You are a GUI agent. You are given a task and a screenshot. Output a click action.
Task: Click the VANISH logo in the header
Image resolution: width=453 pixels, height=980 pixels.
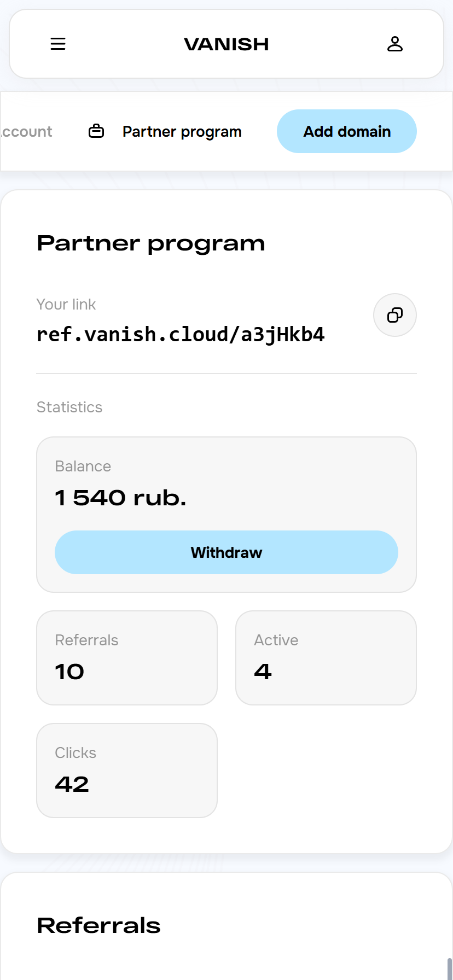[x=226, y=44]
